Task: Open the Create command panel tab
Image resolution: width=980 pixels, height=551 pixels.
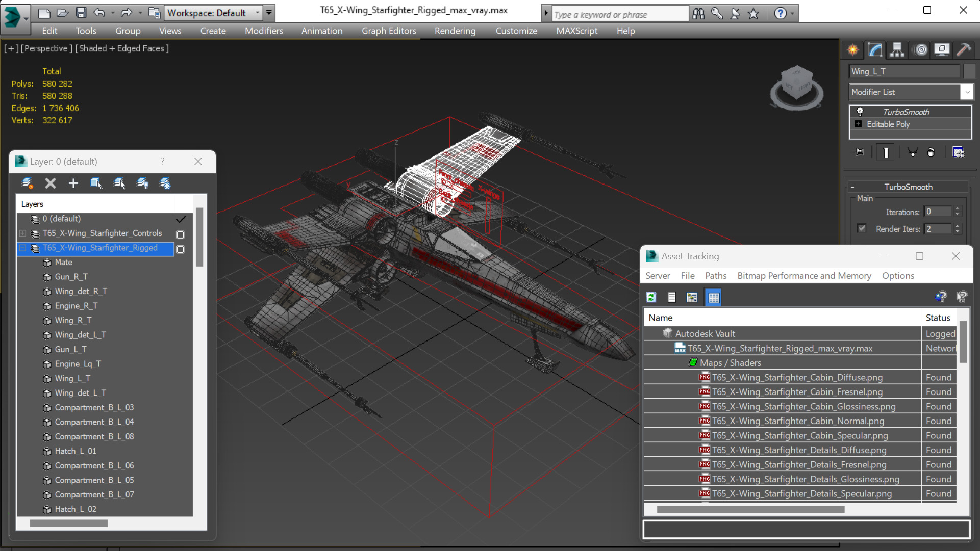Action: point(853,50)
